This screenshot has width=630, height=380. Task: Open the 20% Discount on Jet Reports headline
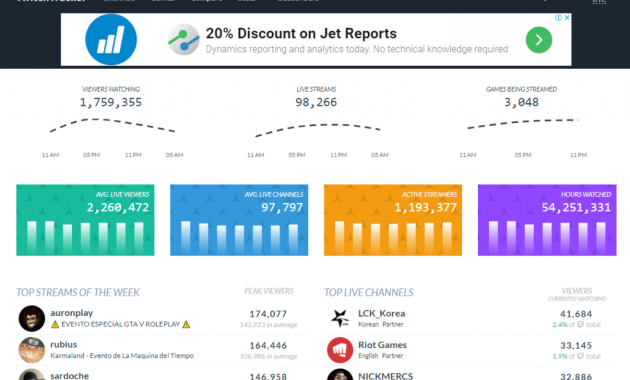pyautogui.click(x=301, y=33)
